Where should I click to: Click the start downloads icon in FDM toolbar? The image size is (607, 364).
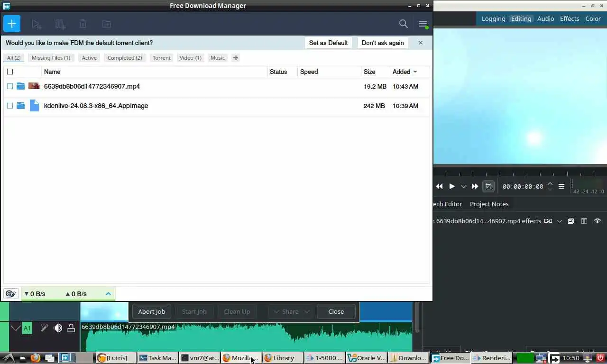pyautogui.click(x=37, y=24)
